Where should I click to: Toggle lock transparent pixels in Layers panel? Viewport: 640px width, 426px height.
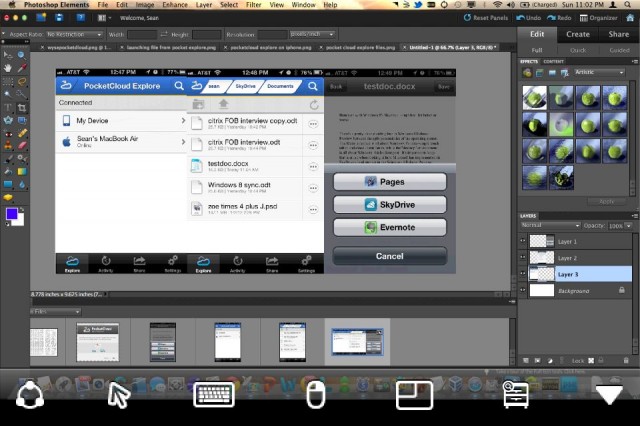(x=591, y=361)
